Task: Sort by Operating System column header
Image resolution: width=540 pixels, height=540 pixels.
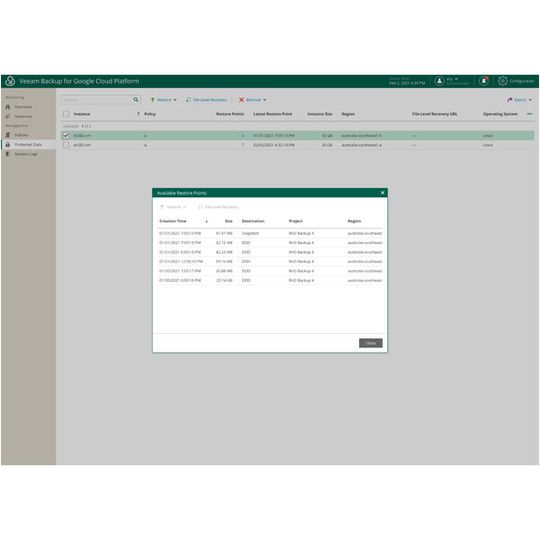Action: point(500,114)
